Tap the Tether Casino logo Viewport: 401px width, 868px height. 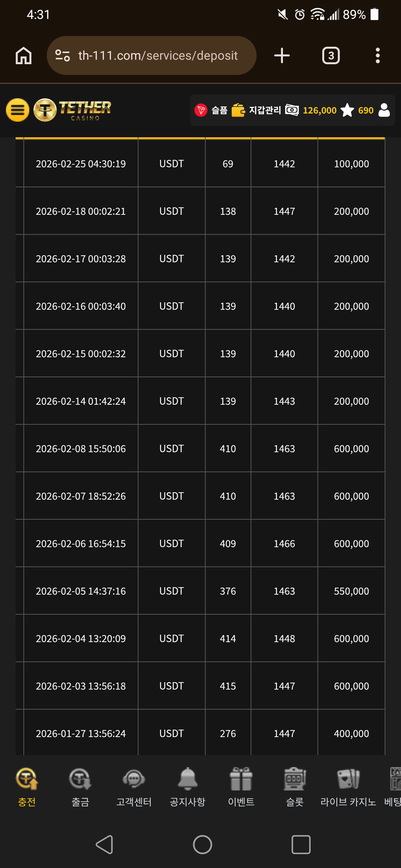73,110
